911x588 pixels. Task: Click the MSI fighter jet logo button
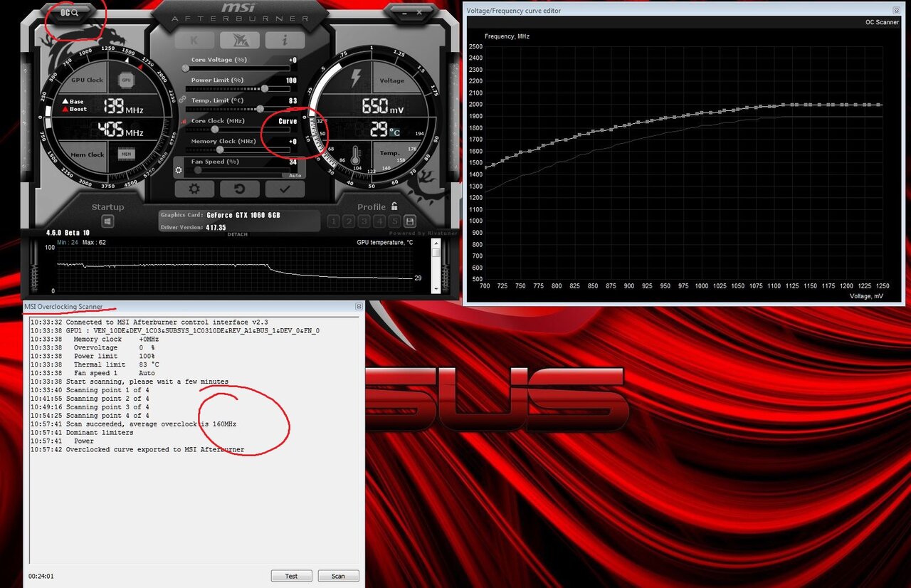(240, 41)
